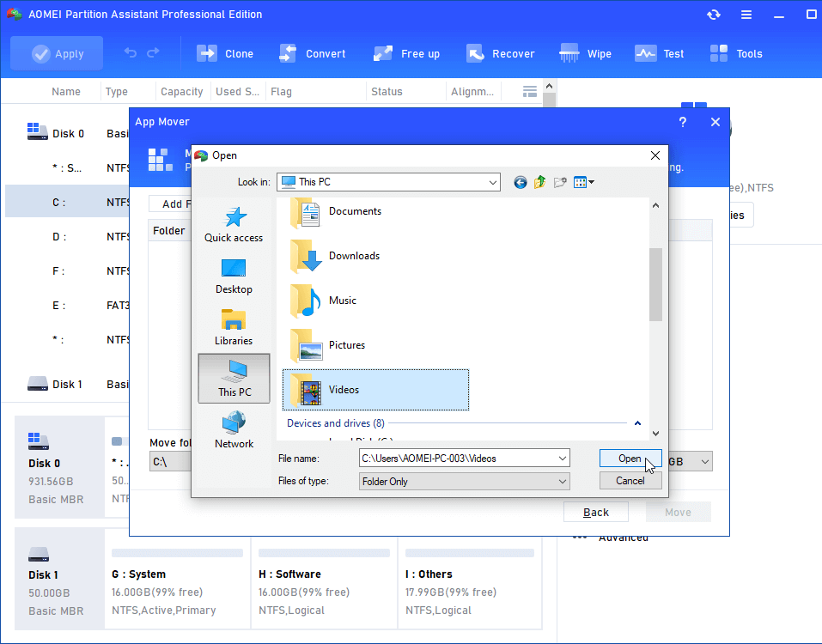Close the Open file dialog
822x644 pixels.
pos(655,155)
